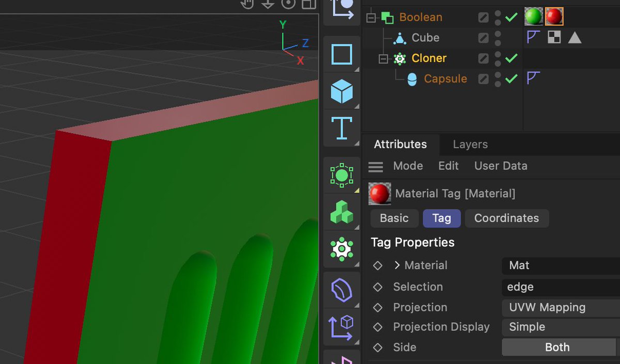Screen dimensions: 620x364
Task: Add a Cube primitive from the palette
Action: tap(342, 92)
